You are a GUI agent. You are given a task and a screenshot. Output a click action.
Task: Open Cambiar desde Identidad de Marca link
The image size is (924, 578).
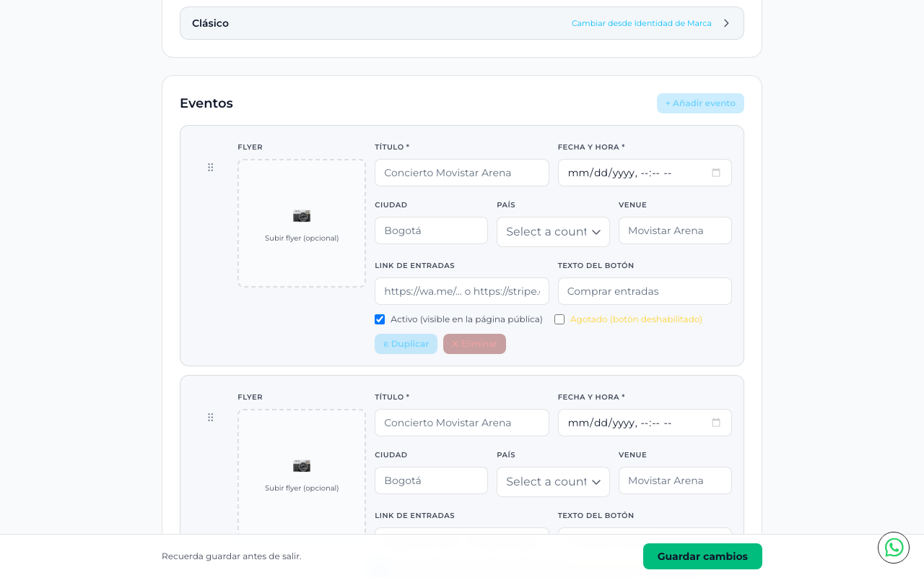pyautogui.click(x=642, y=23)
